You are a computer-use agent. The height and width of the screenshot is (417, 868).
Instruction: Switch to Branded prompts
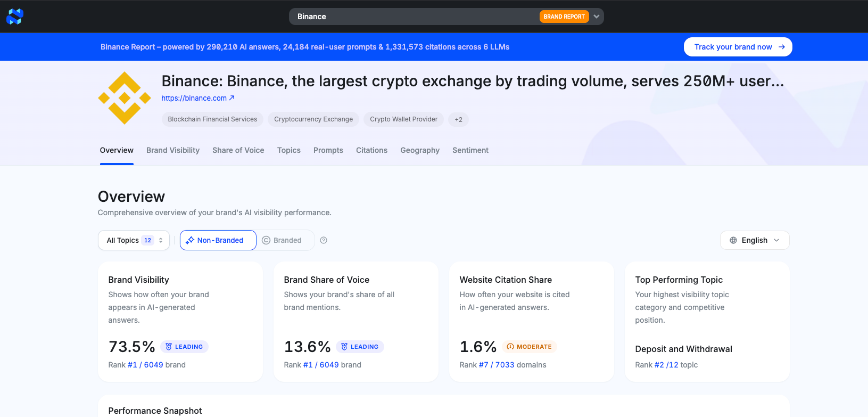click(282, 240)
